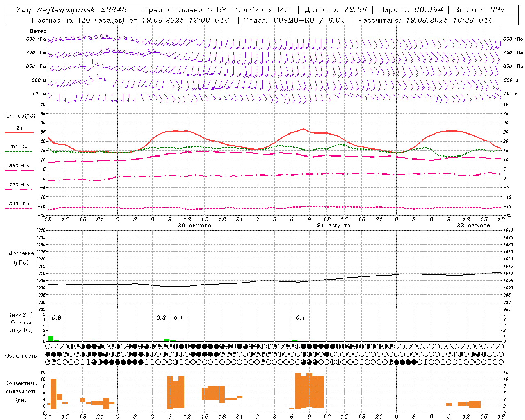Click the 1010 tick on right pressure axis
Screen dimensions: 525x420
click(x=508, y=273)
